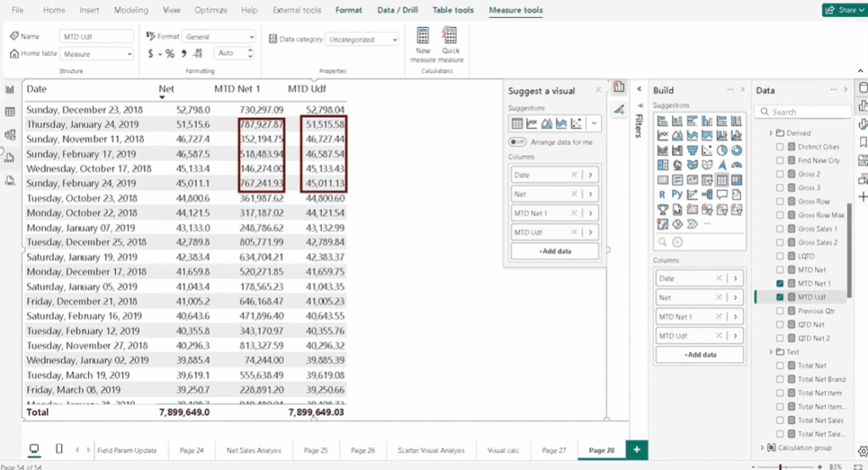Select the Azure map arrow visual
Image resolution: width=868 pixels, height=470 pixels.
pos(721,165)
